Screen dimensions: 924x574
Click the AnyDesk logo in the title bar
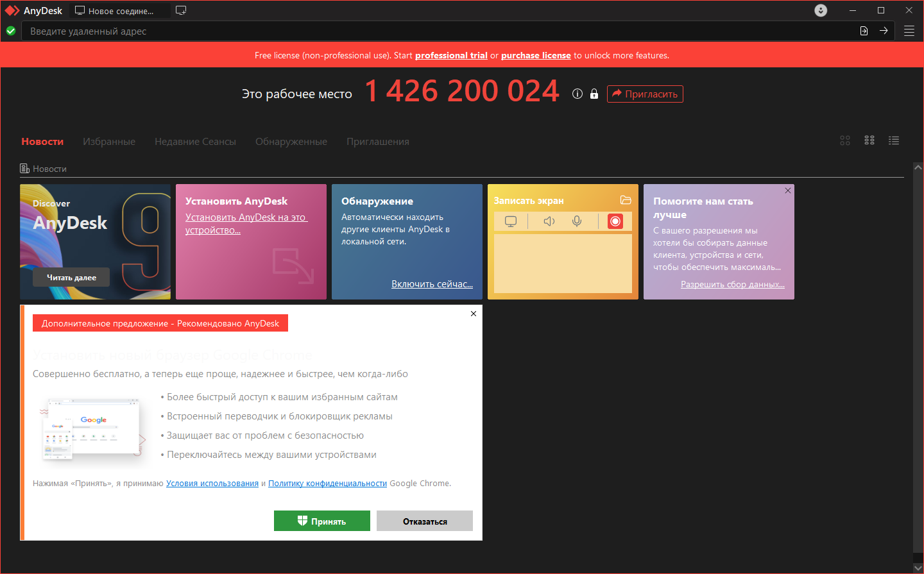coord(12,10)
